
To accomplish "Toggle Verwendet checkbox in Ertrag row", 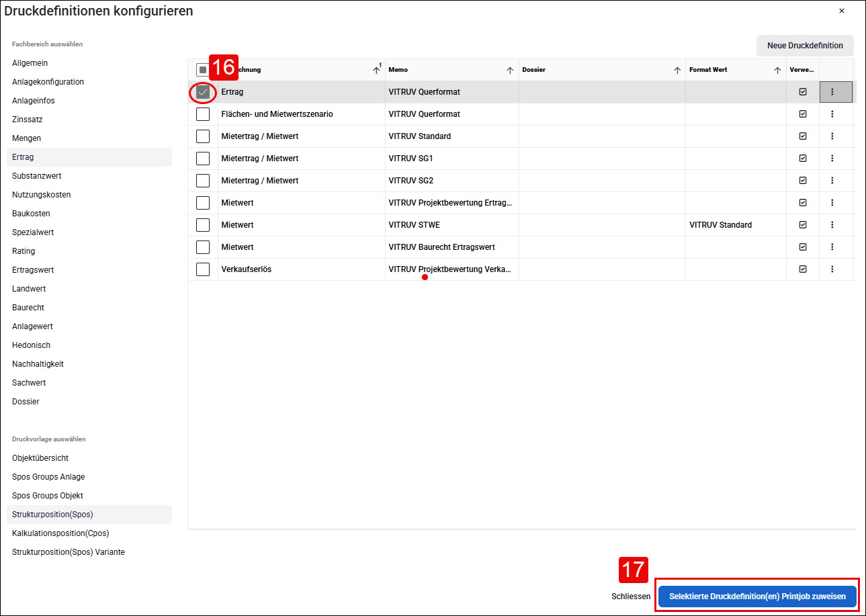I will coord(803,92).
